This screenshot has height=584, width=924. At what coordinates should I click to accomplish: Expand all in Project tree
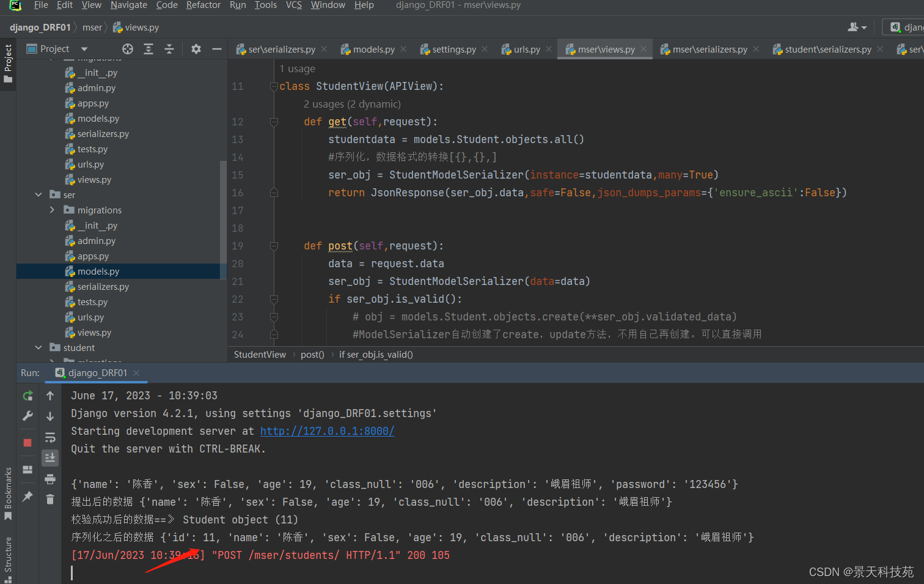[148, 49]
